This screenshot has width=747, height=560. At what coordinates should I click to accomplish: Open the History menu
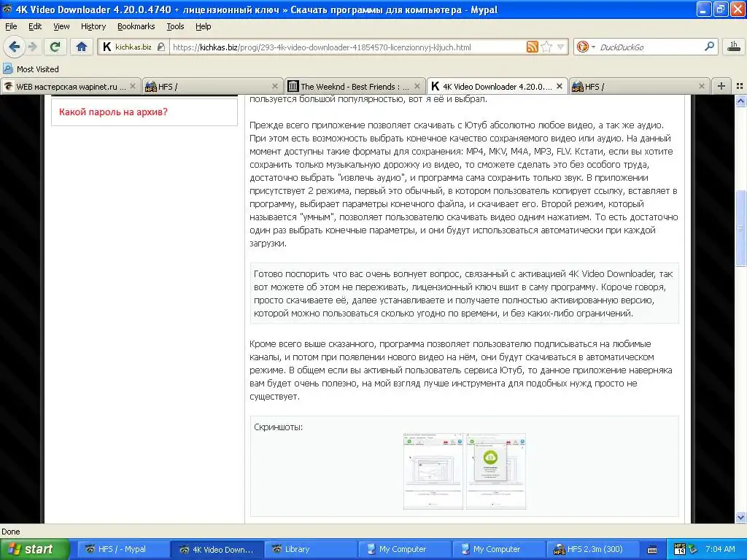[x=93, y=26]
